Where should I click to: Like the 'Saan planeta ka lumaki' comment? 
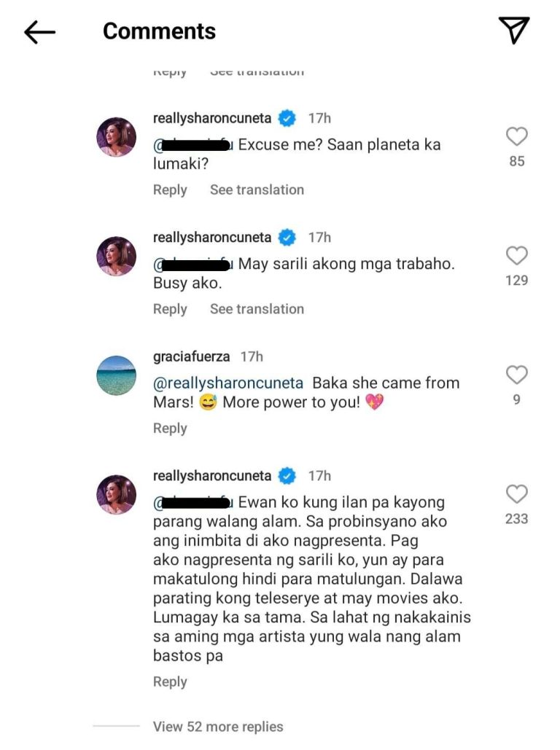516,136
